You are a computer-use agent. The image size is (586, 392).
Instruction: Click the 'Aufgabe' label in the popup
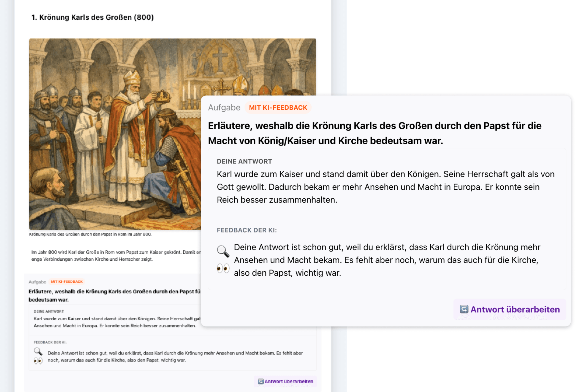pyautogui.click(x=224, y=108)
